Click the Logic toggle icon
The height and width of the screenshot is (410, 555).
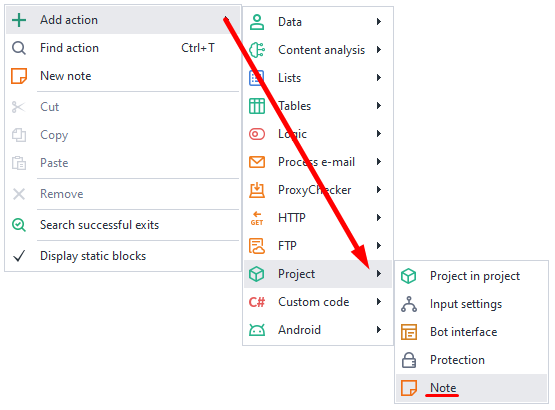[x=257, y=134]
